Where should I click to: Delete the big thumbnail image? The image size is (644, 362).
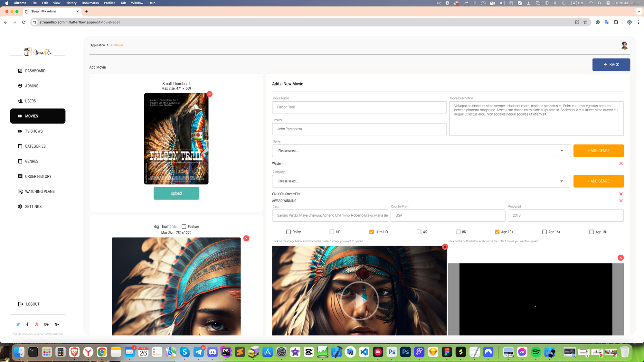246,238
